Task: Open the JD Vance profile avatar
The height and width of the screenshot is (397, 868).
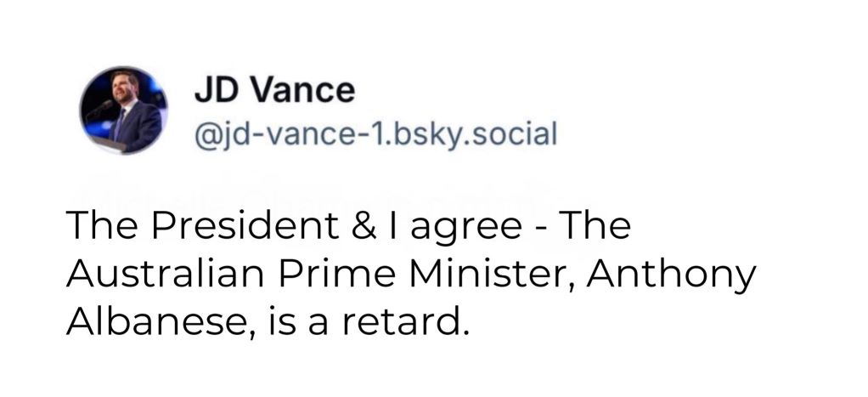Action: [124, 110]
